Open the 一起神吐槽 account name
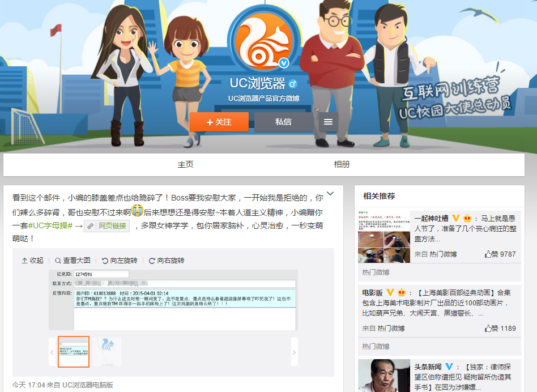 (431, 219)
